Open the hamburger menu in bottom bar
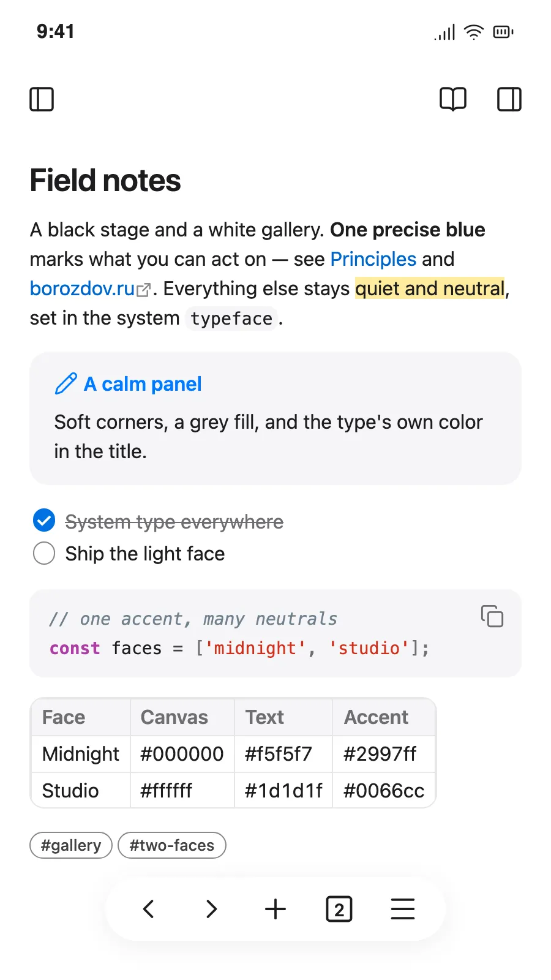551x980 pixels. [x=403, y=909]
